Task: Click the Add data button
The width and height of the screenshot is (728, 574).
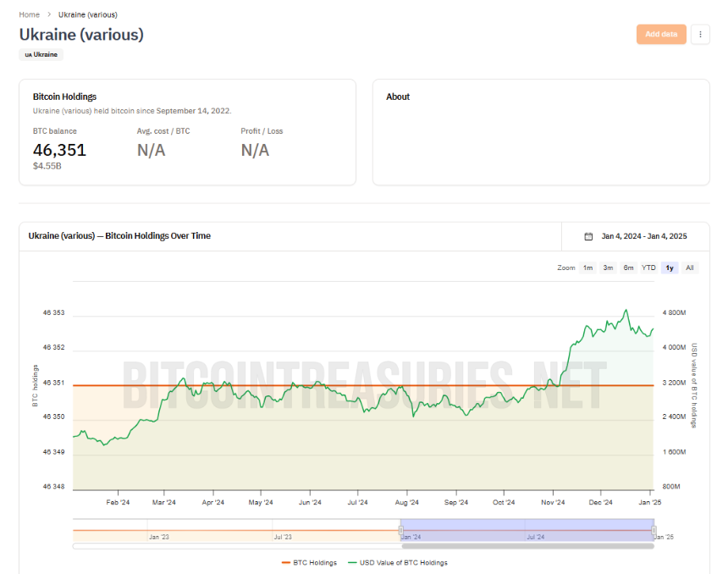Action: pyautogui.click(x=661, y=35)
